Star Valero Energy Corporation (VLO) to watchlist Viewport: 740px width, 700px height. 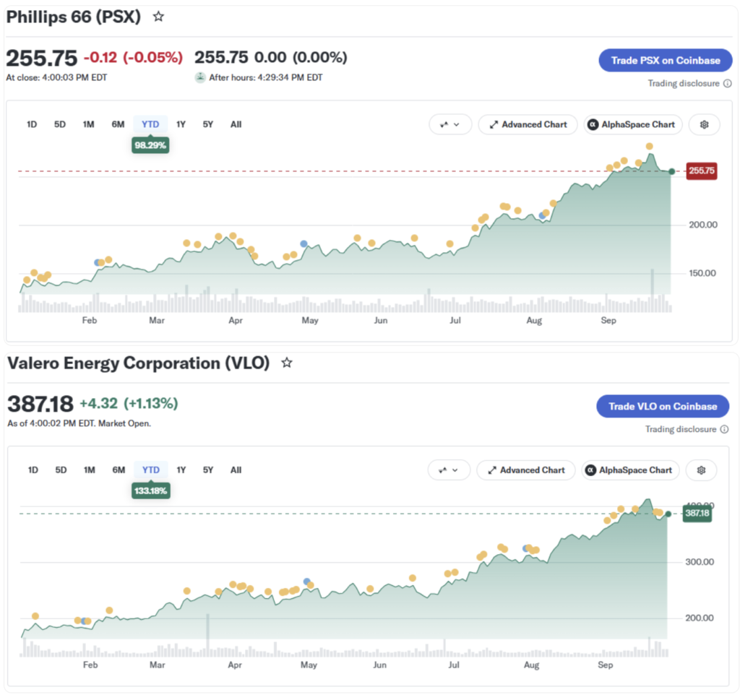287,363
